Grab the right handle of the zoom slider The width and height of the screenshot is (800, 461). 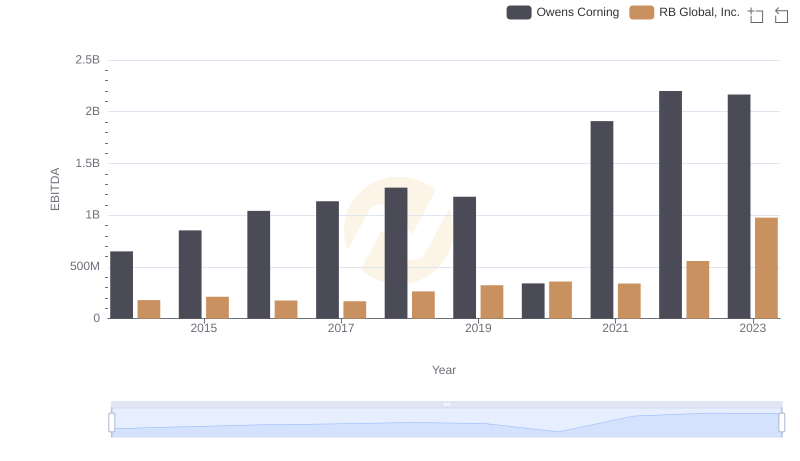[x=781, y=422]
